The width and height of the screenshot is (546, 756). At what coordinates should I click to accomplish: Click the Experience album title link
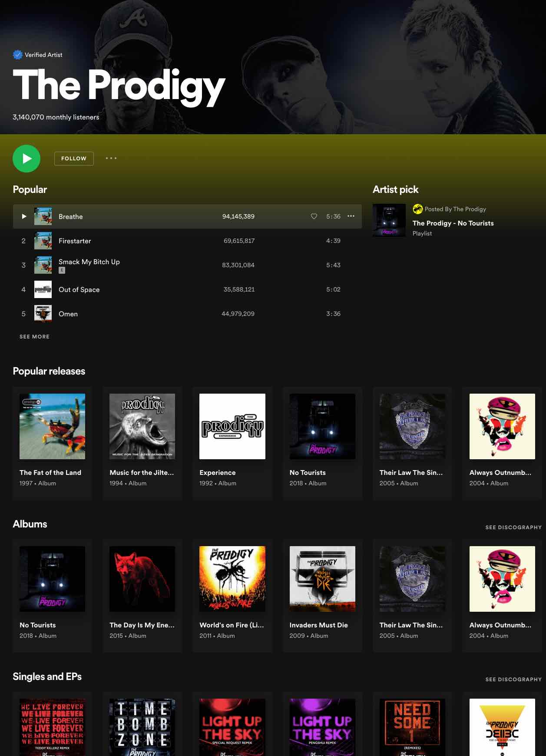click(218, 472)
